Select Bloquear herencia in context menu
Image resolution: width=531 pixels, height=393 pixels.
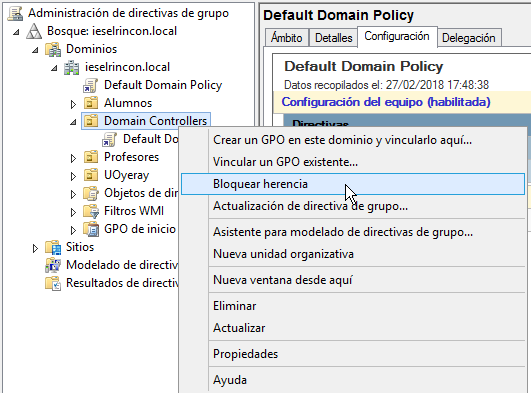(353, 184)
